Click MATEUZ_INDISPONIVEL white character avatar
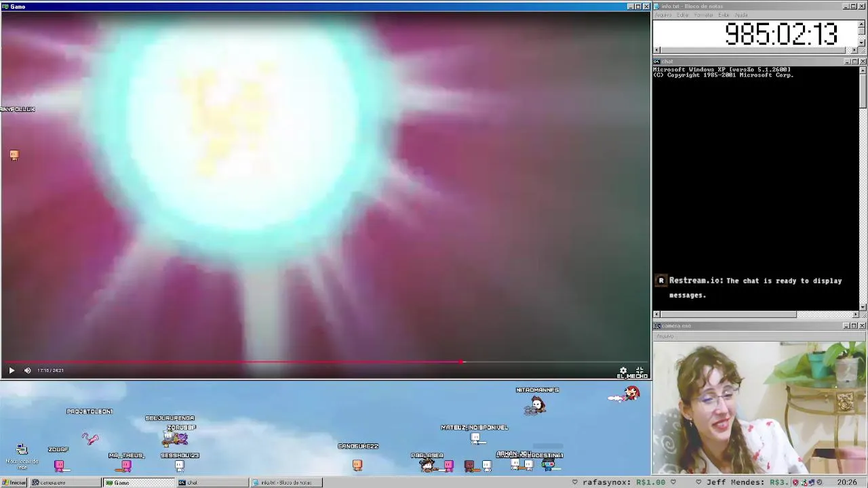Viewport: 868px width, 488px height. pos(476,439)
